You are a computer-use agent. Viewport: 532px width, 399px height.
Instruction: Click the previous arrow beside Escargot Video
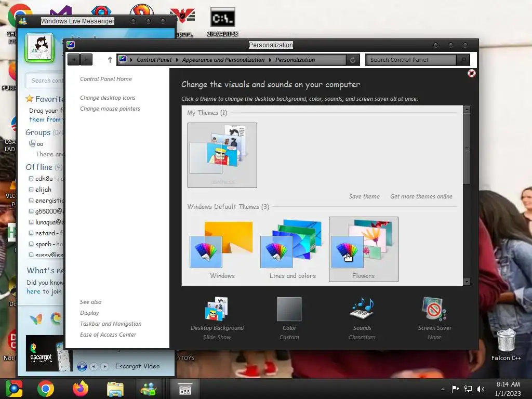pyautogui.click(x=94, y=366)
